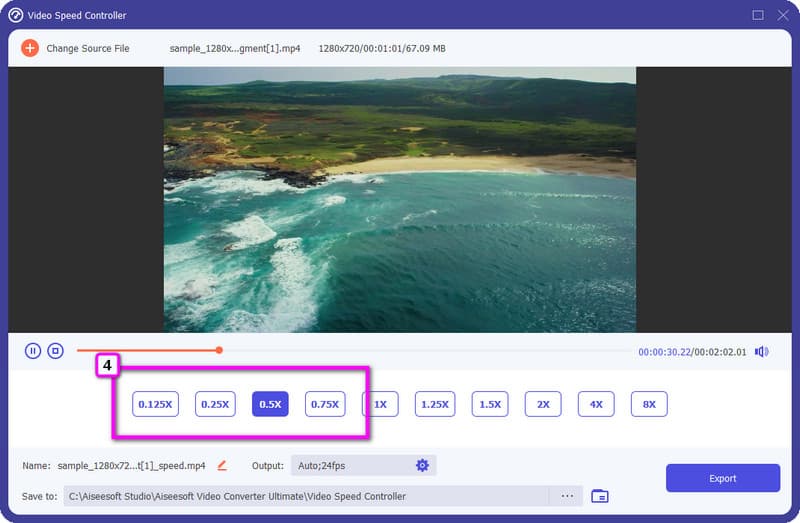
Task: Open the output folder icon
Action: (599, 496)
